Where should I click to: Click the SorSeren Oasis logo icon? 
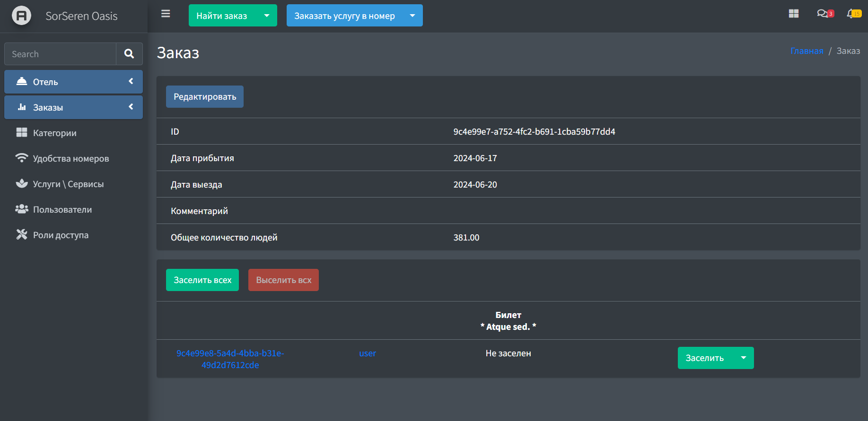coord(21,16)
